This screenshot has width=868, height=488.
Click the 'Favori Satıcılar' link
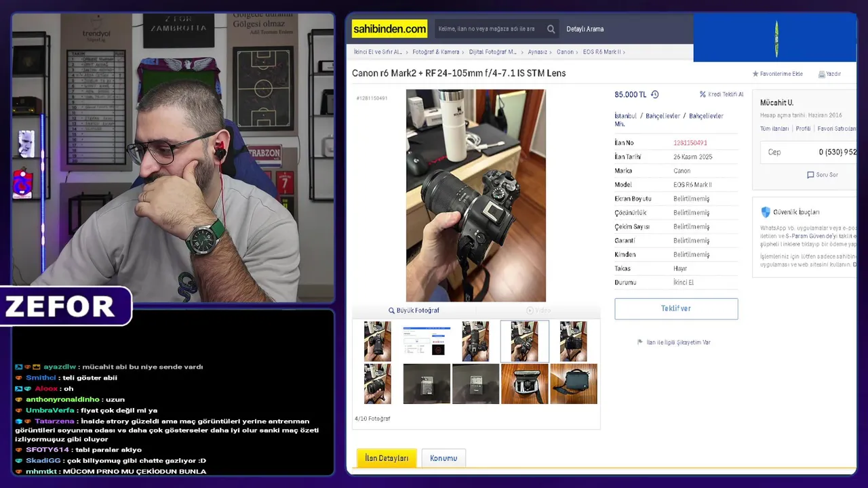click(837, 129)
